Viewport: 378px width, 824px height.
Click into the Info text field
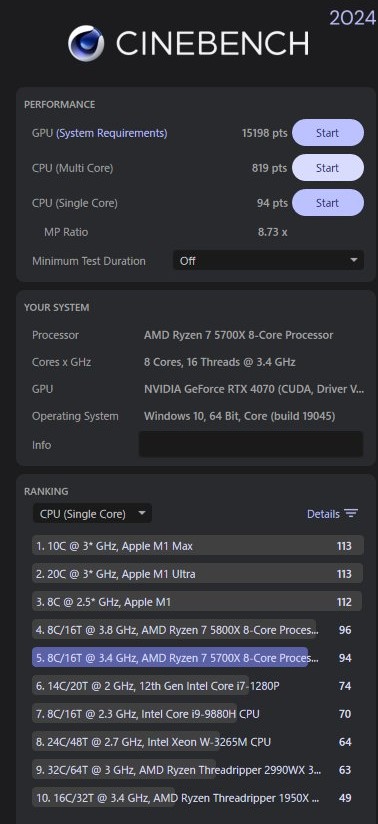tap(251, 444)
